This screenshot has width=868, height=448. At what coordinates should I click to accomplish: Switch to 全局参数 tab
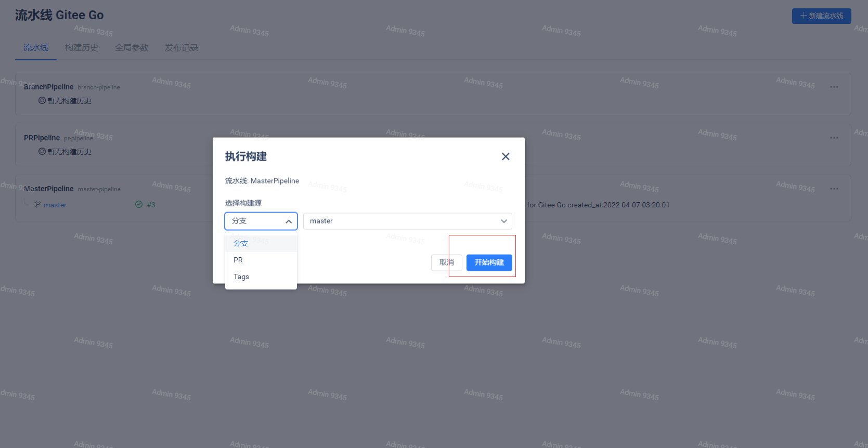point(132,47)
